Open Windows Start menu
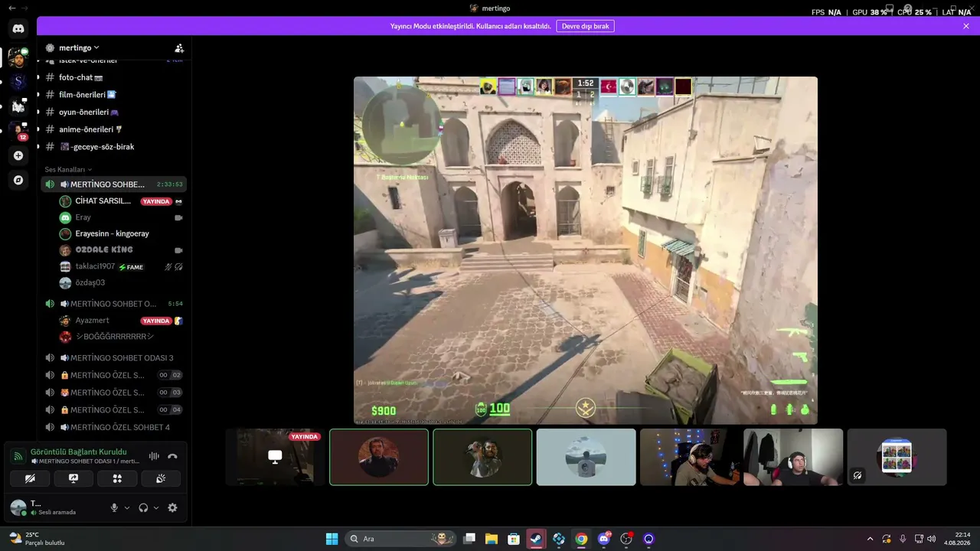 click(x=332, y=539)
